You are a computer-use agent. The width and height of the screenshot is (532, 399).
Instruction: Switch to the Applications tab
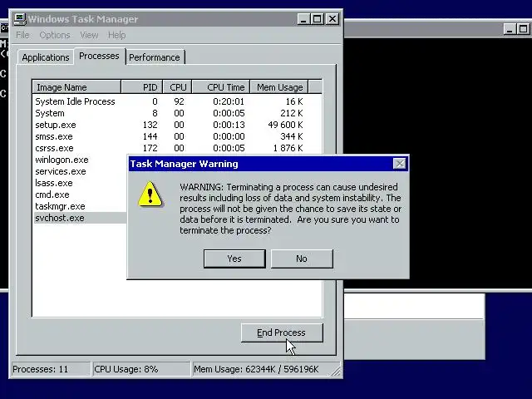tap(46, 57)
